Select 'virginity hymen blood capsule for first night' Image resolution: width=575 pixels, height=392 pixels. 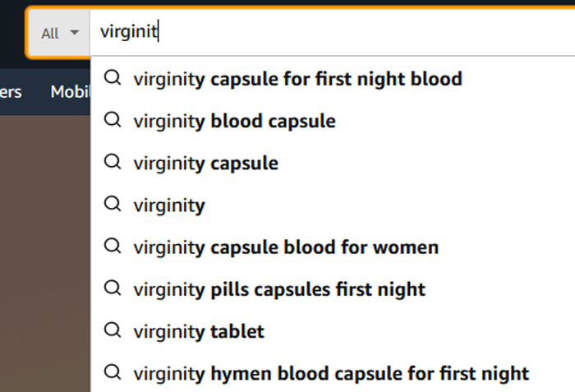[x=331, y=374]
